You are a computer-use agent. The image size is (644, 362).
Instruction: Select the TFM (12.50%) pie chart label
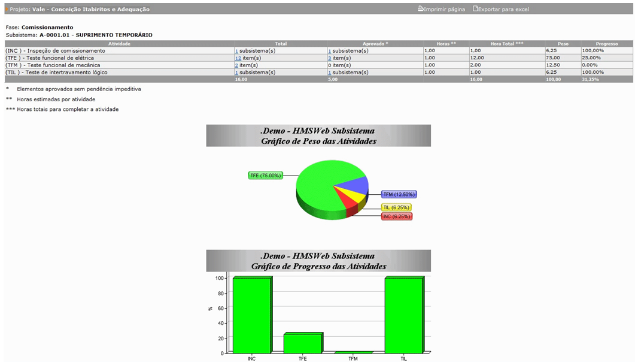point(399,194)
